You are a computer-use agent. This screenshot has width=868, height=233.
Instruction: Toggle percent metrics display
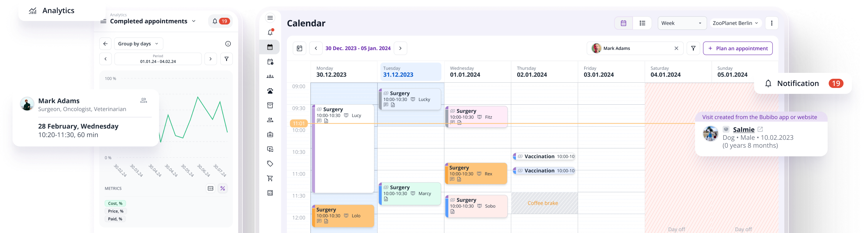coord(223,188)
